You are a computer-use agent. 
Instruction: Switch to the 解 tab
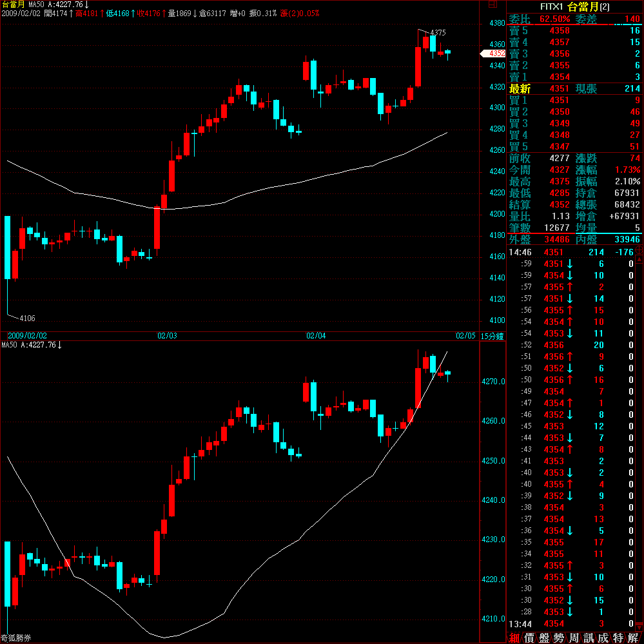pos(633,638)
